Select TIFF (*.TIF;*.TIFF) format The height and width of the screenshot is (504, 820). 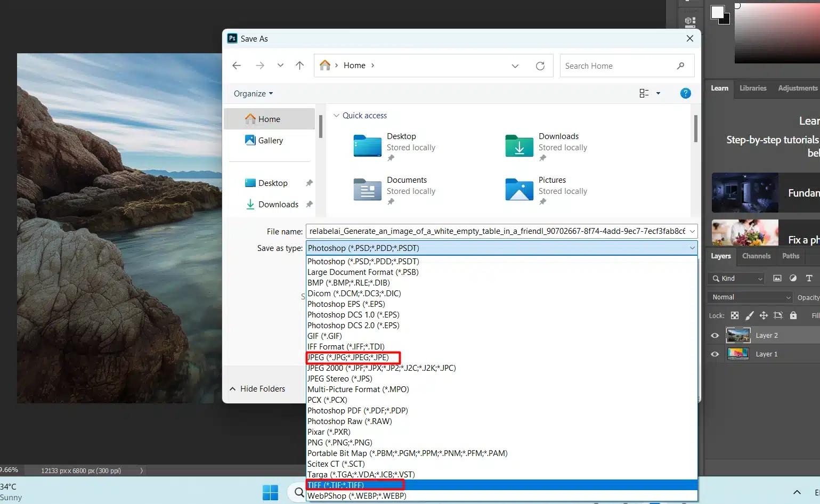pos(501,485)
